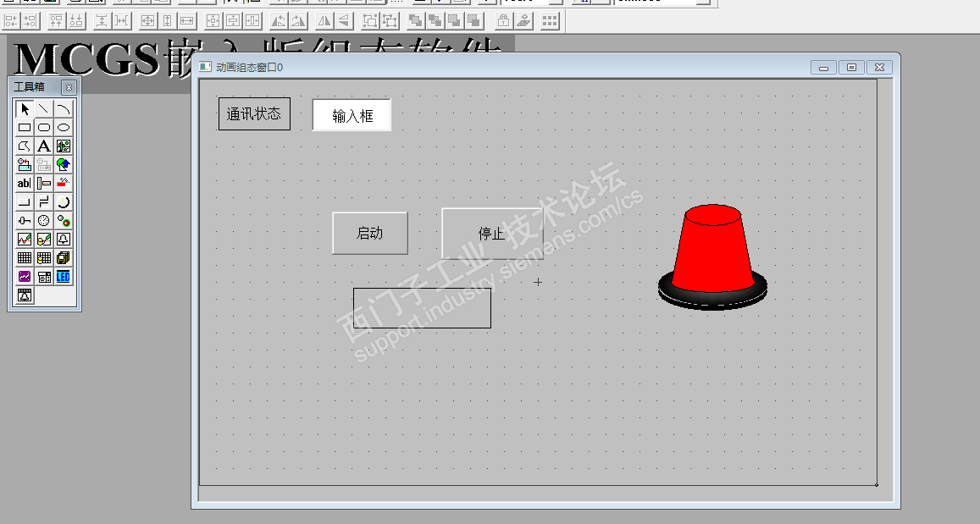Screen dimensions: 980x524
Task: Toggle grid display toolbar icon
Action: (x=550, y=21)
